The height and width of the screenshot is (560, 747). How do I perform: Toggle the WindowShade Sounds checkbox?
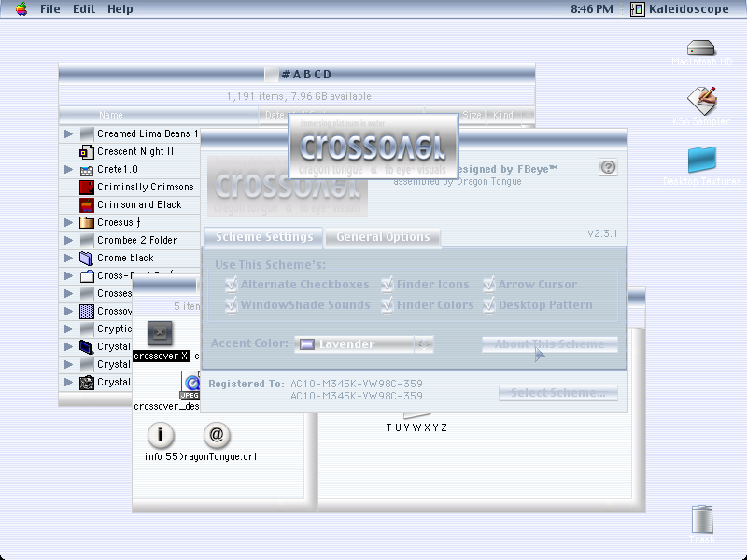[231, 305]
